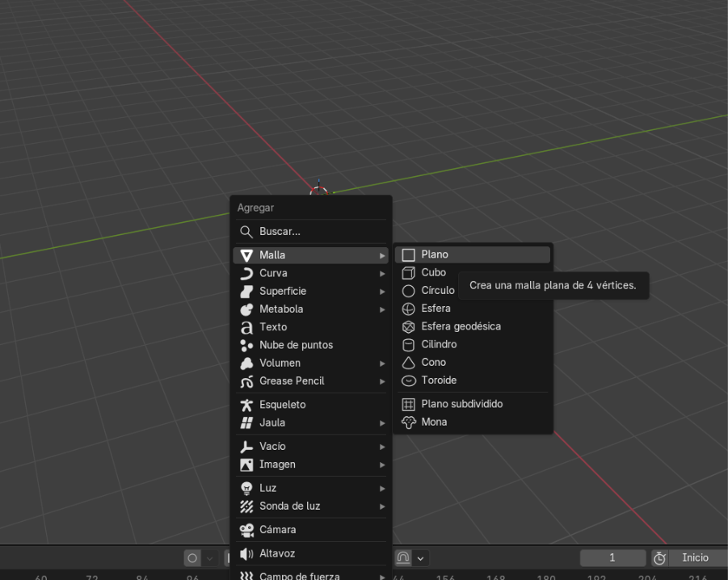Click the Plano mesh icon

tap(408, 255)
